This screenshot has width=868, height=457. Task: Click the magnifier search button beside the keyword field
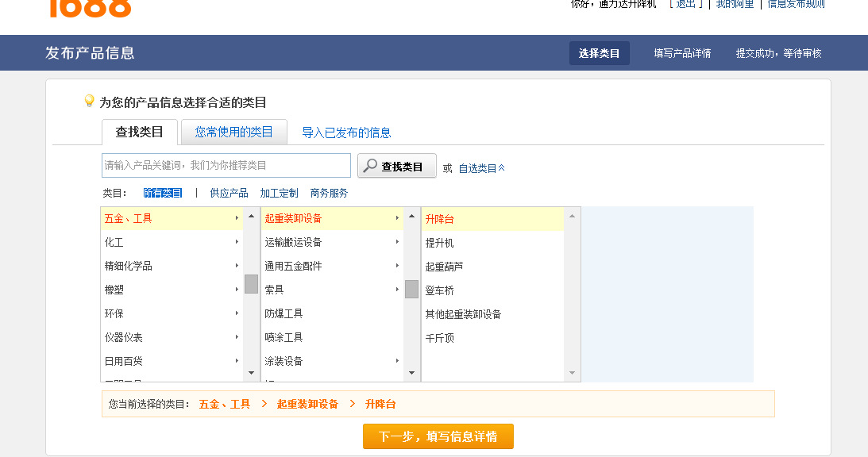coord(396,166)
